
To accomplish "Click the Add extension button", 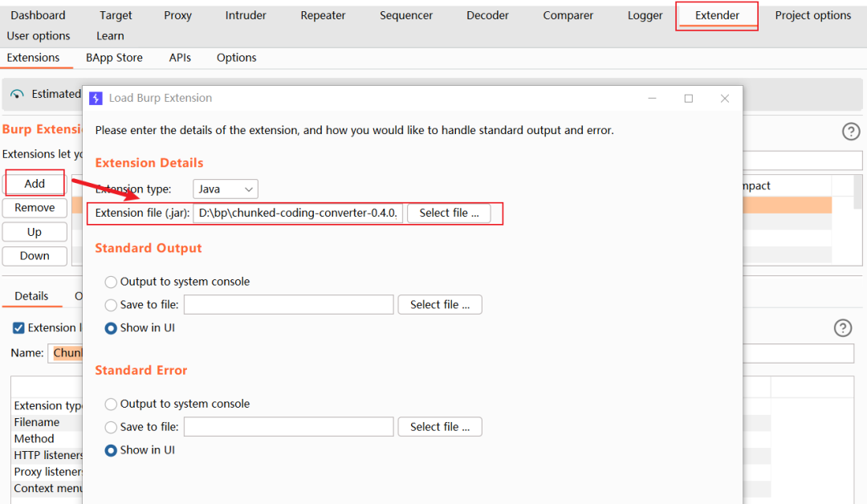I will (35, 184).
